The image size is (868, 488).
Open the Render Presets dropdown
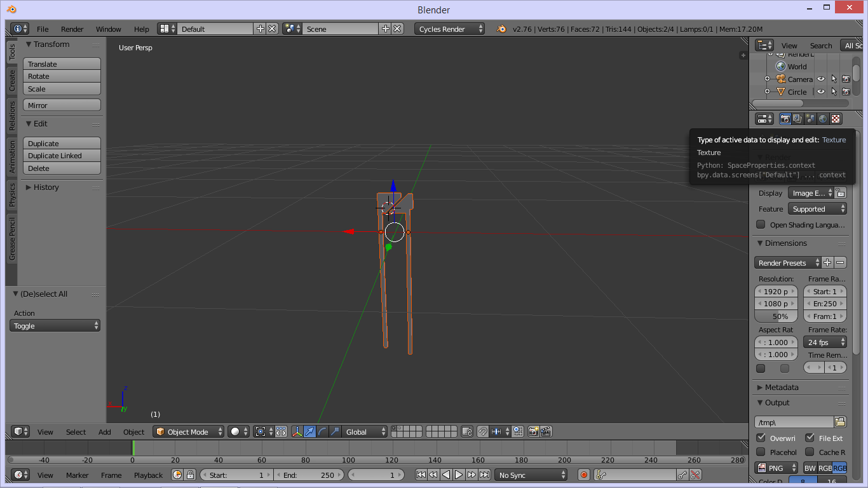pyautogui.click(x=787, y=262)
